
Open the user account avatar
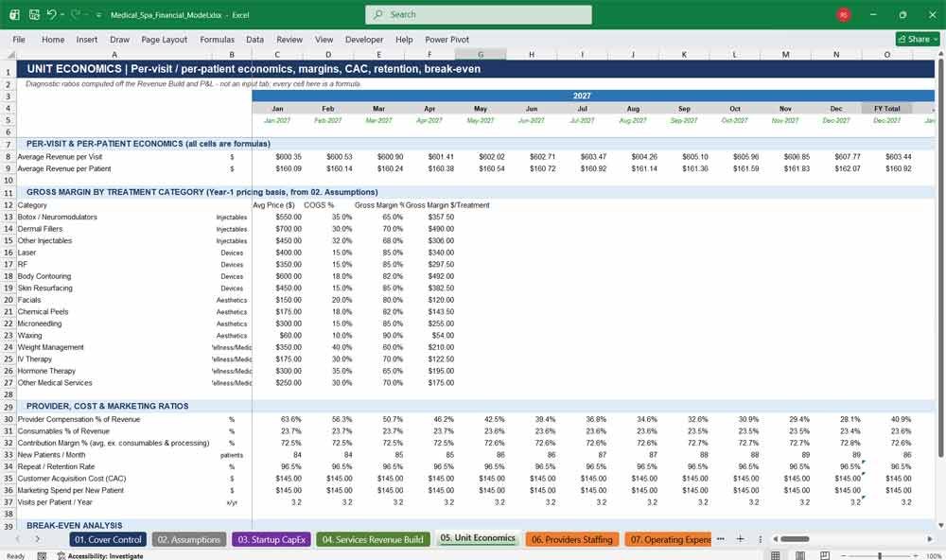844,14
